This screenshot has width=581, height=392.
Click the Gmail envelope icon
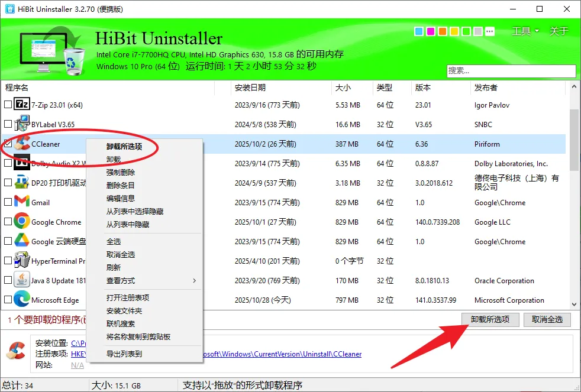[21, 202]
